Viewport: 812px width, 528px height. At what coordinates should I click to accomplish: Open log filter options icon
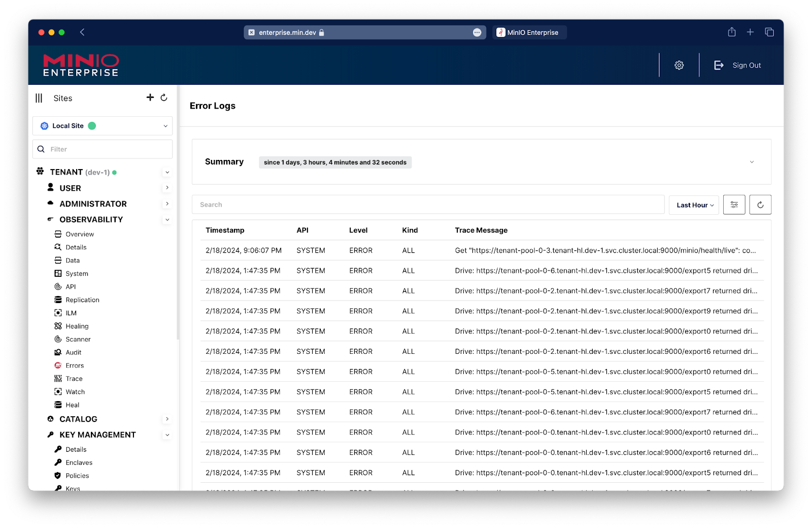(x=734, y=205)
